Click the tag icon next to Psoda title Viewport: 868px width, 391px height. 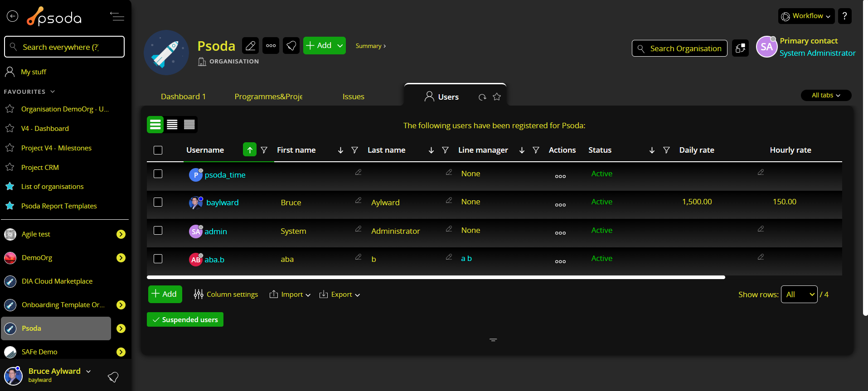click(291, 45)
